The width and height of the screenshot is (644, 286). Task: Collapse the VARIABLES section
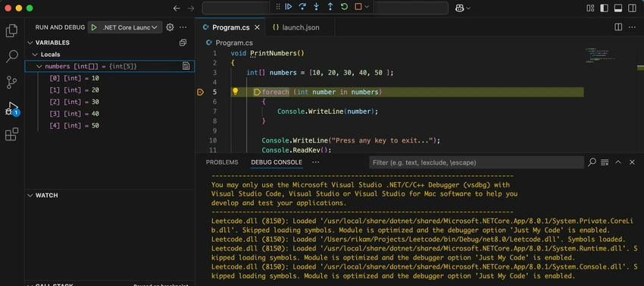[x=30, y=42]
